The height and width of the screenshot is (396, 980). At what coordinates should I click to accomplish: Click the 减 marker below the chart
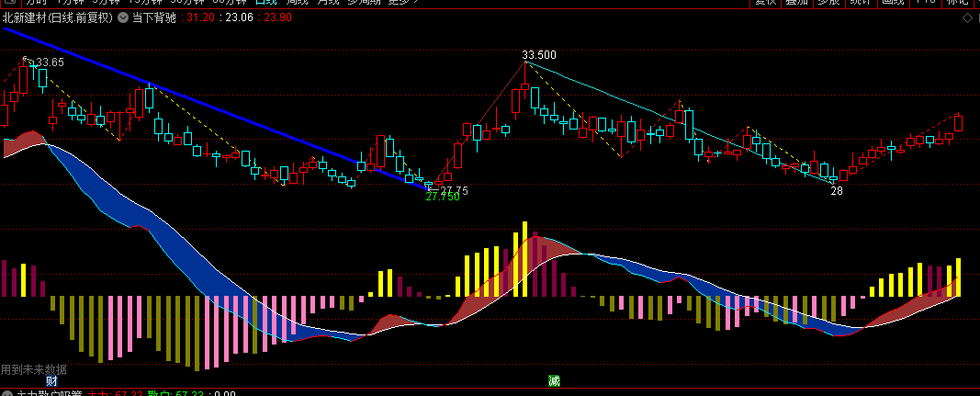[554, 381]
